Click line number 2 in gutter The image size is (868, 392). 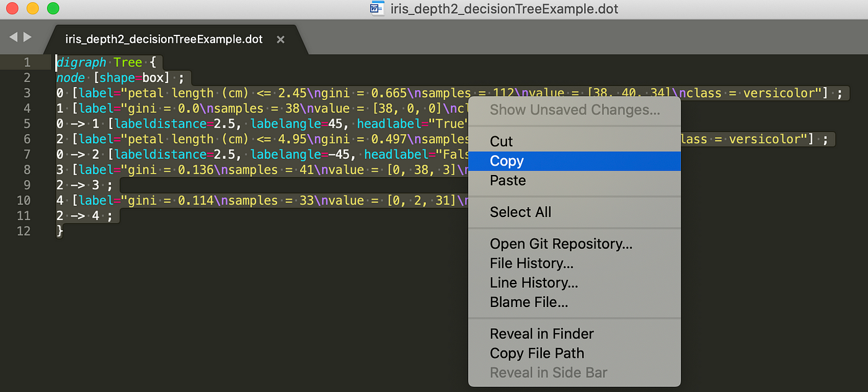point(27,78)
